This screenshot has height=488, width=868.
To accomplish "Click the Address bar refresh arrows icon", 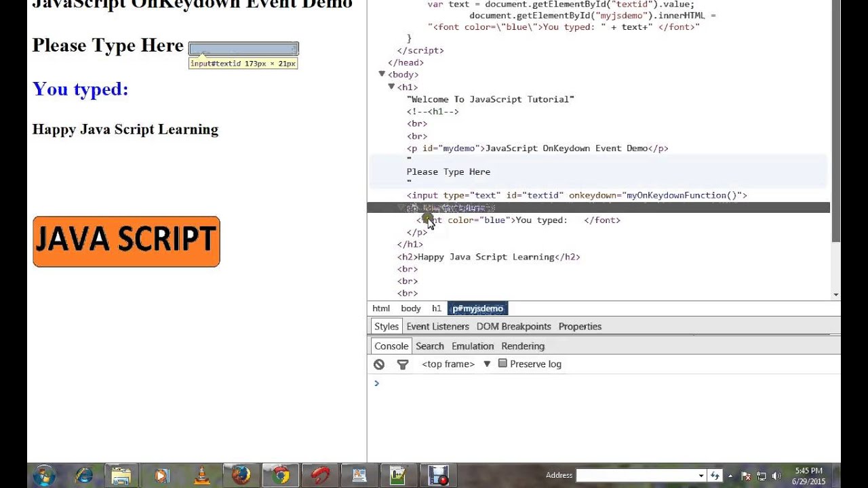I will [x=715, y=476].
